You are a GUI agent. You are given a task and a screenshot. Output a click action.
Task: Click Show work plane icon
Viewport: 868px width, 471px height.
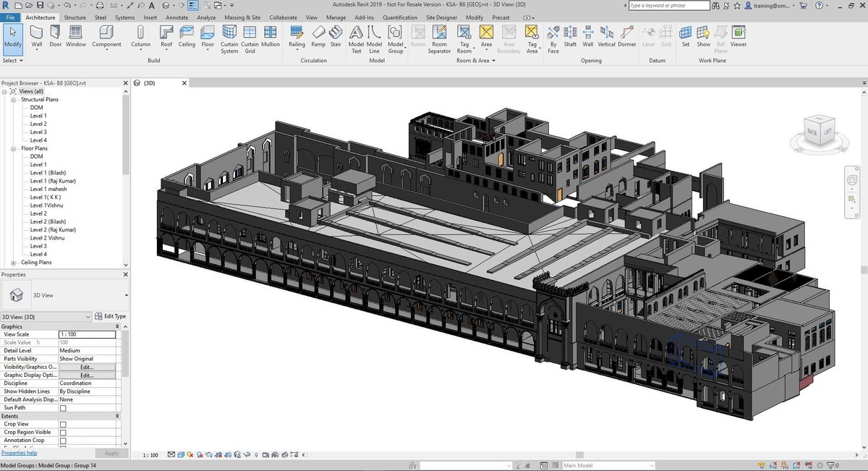click(703, 38)
